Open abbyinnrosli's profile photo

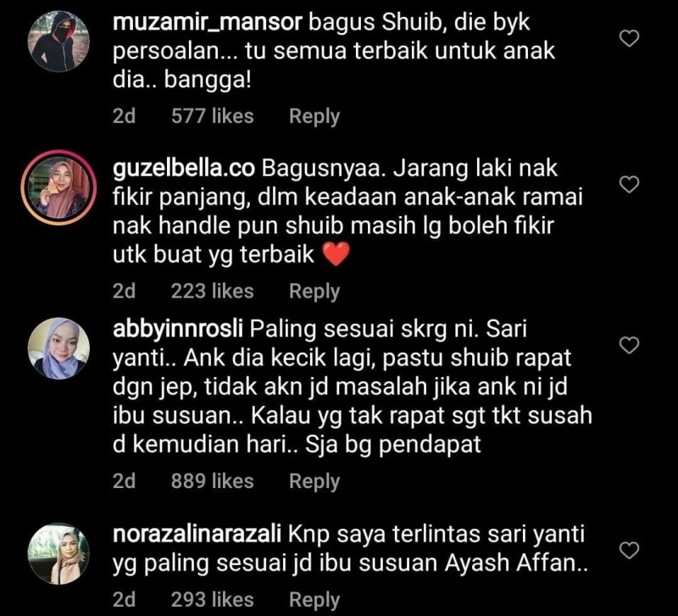(58, 348)
